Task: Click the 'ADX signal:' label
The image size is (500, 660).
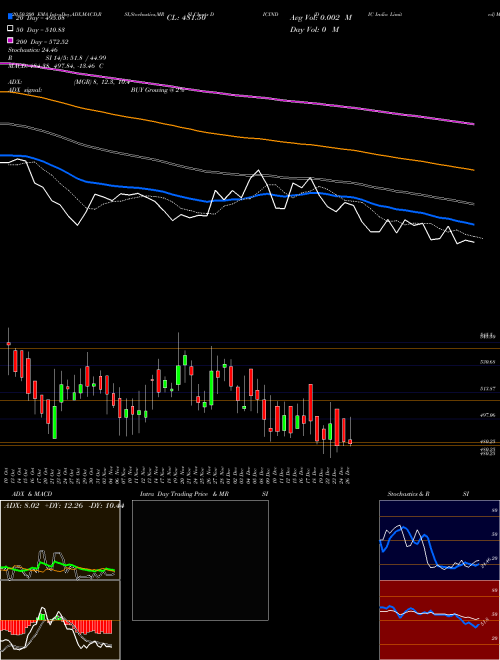Action: [25, 90]
